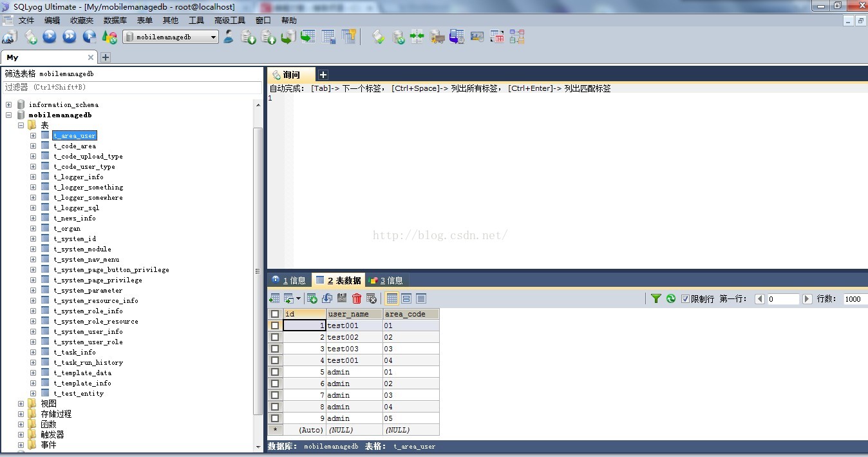
Task: Expand the t_area_user table node
Action: pyautogui.click(x=33, y=135)
